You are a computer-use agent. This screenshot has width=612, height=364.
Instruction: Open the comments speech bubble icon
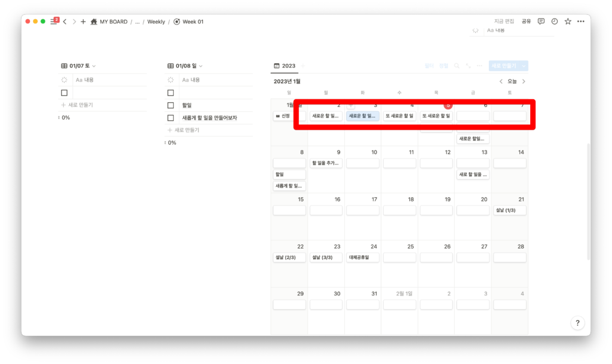pos(541,22)
